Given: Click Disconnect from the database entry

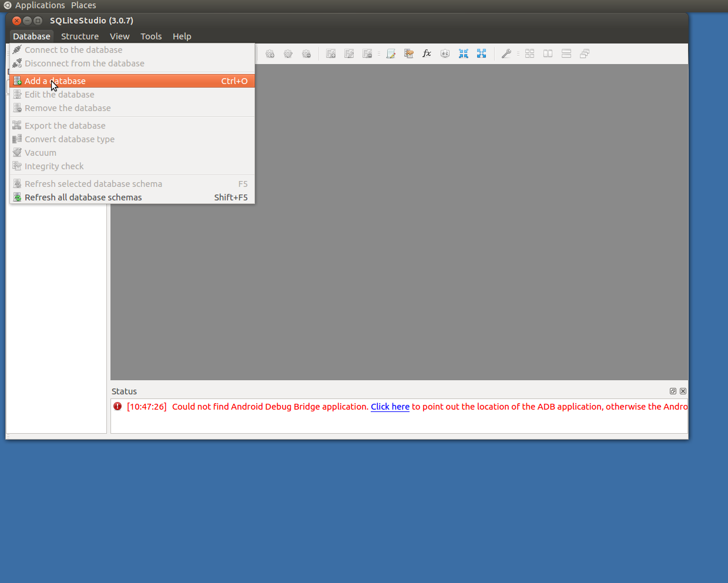Looking at the screenshot, I should point(132,63).
